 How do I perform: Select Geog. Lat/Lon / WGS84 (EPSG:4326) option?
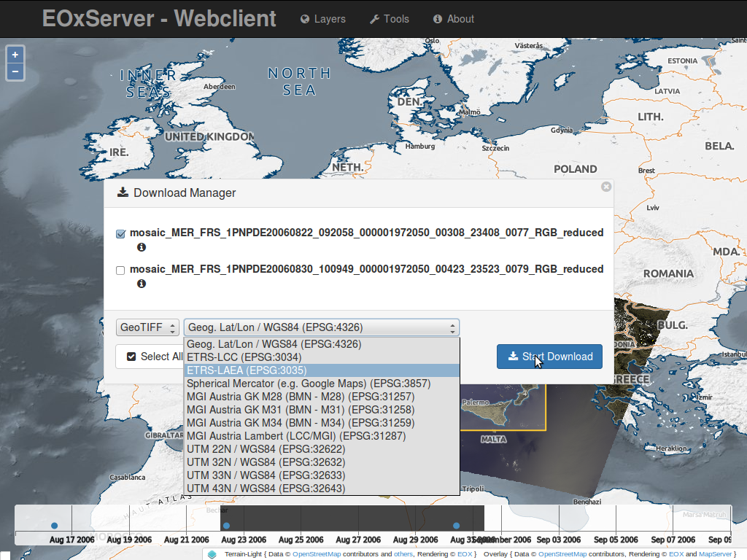[x=322, y=344]
